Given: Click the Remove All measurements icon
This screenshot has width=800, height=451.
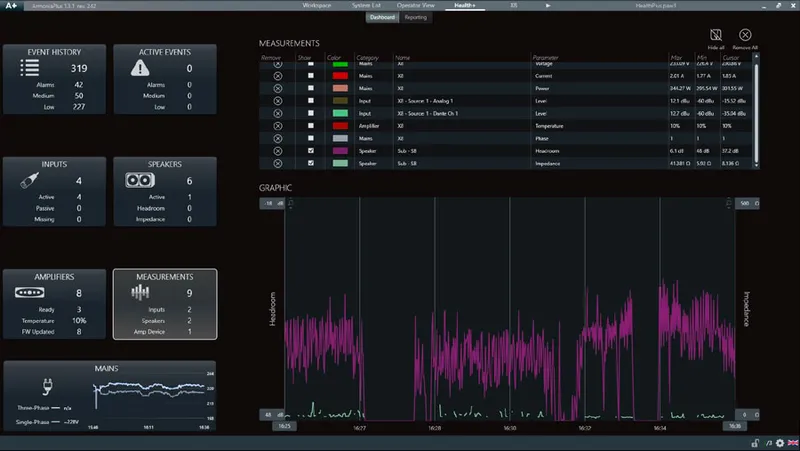Looking at the screenshot, I should click(745, 35).
